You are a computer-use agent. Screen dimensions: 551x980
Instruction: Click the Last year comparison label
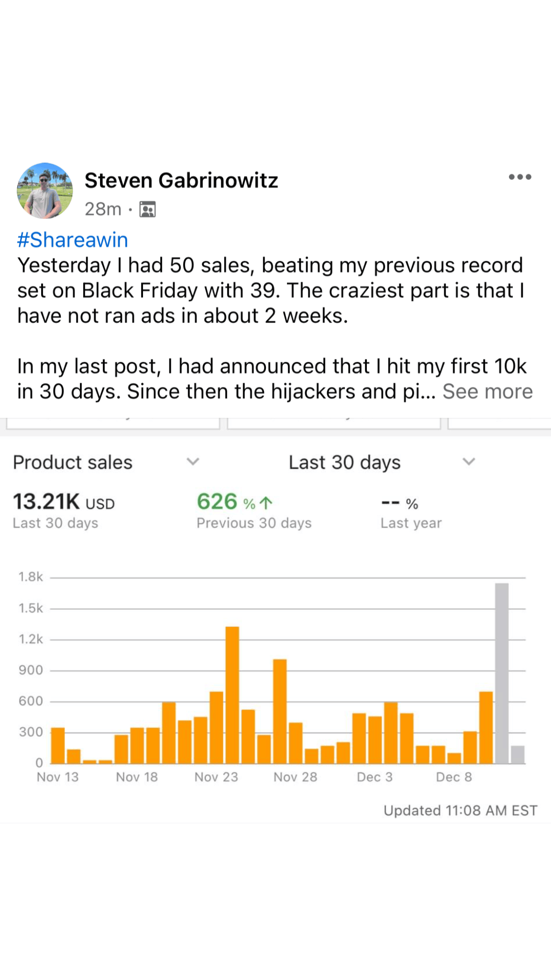pyautogui.click(x=411, y=523)
